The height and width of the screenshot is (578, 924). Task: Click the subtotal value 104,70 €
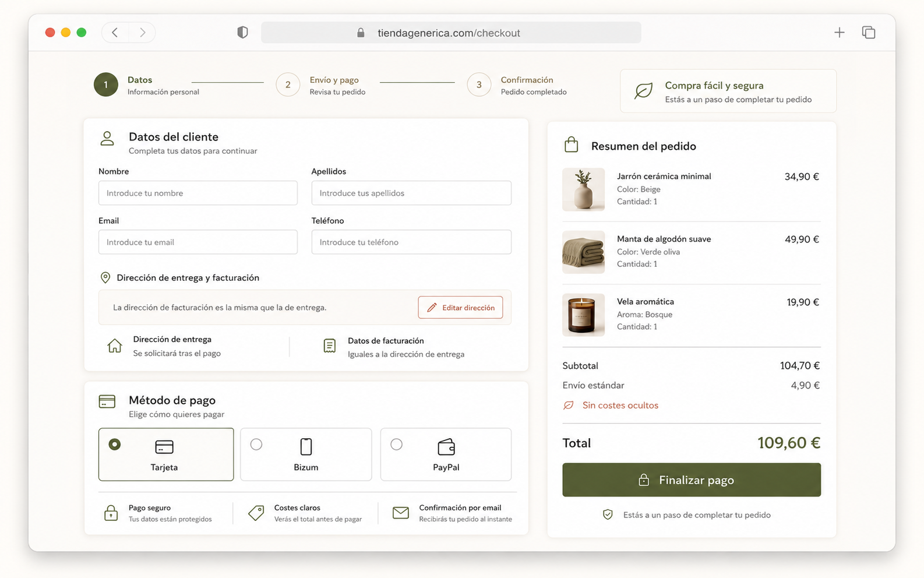point(800,366)
